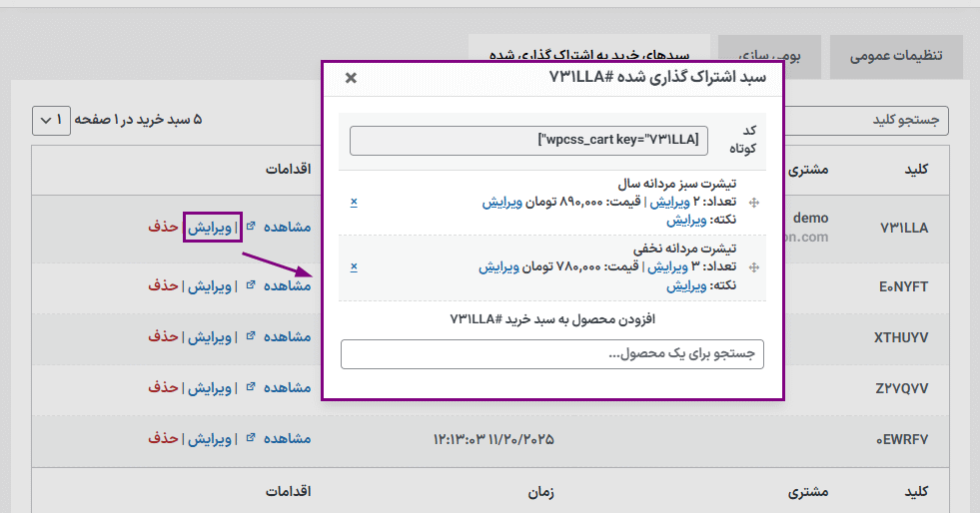Image resolution: width=980 pixels, height=513 pixels.
Task: Select the E۰NYFT key cell
Action: click(904, 286)
